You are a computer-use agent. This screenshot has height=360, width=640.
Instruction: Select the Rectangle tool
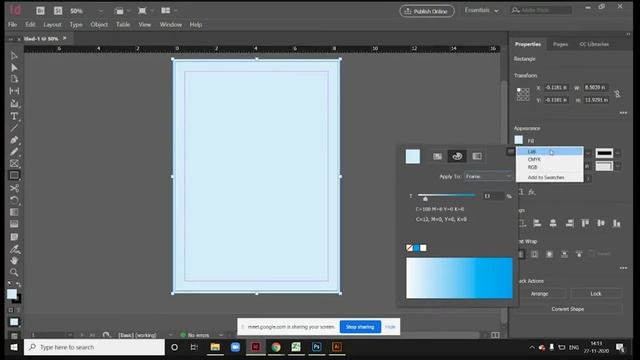(x=14, y=176)
